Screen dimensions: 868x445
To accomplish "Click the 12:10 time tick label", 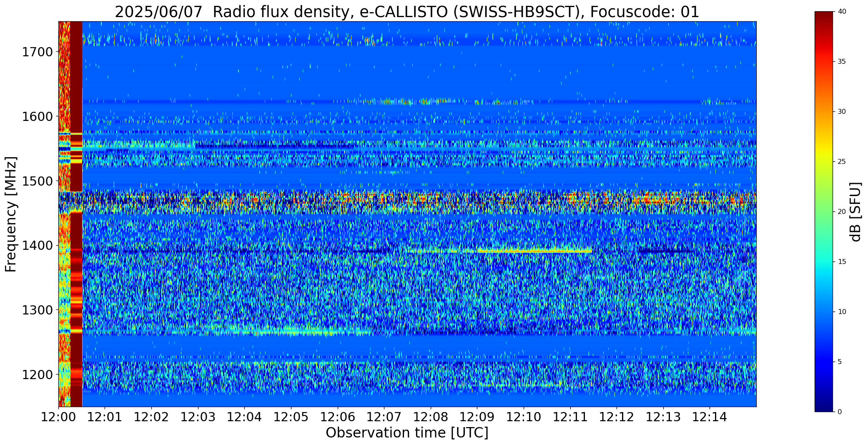I will (x=524, y=417).
